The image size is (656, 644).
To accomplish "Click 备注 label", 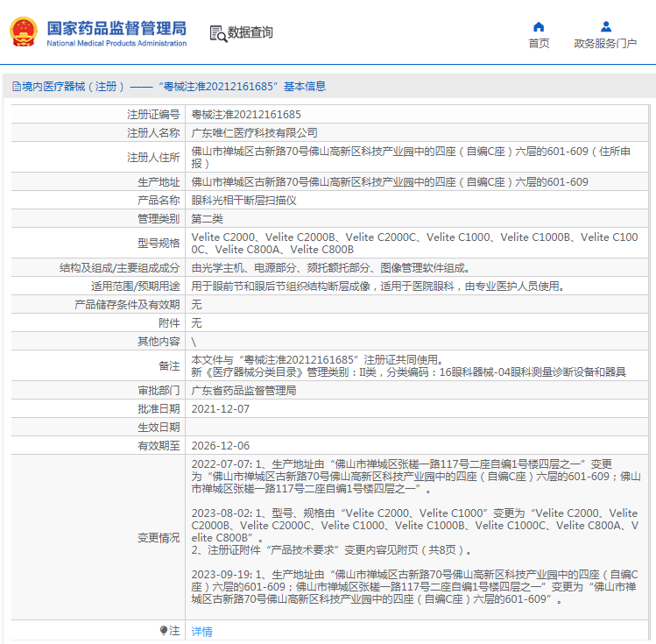I will pyautogui.click(x=169, y=365).
